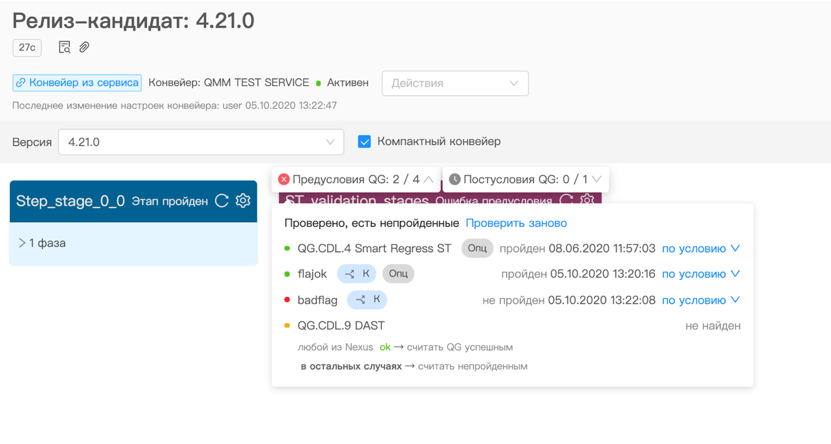Click the branch K badge next to badflag

click(367, 300)
